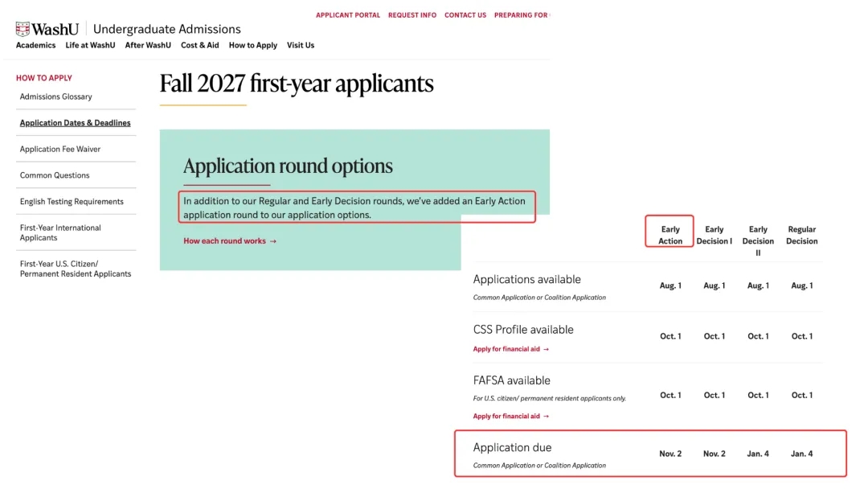Click Jan. 4 in Regular Decision column

tap(801, 454)
